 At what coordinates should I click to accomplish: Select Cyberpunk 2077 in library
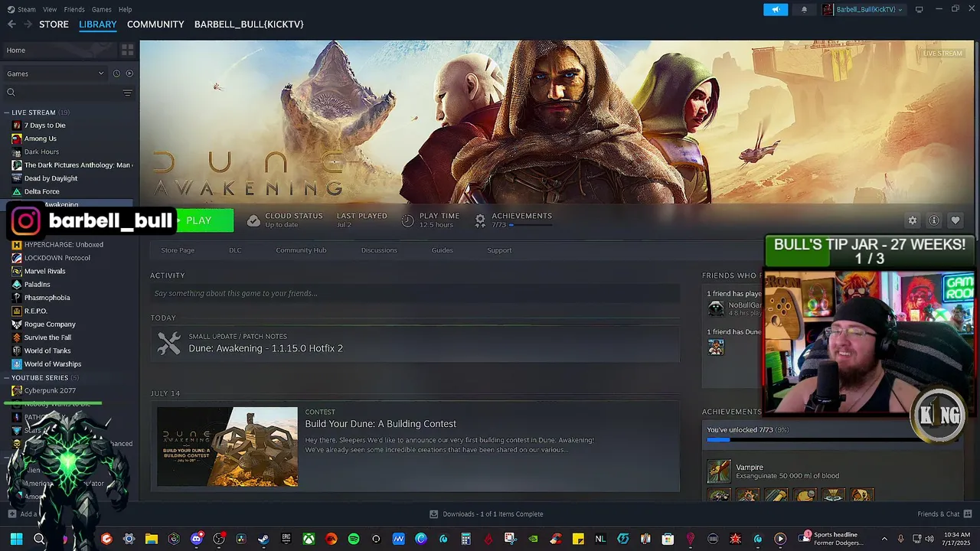pyautogui.click(x=50, y=391)
